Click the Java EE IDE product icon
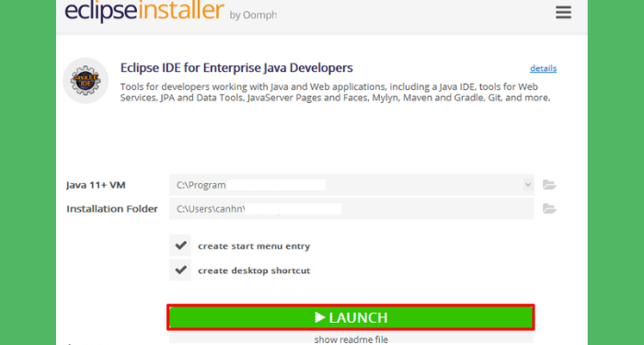Image resolution: width=644 pixels, height=345 pixels. pos(86,81)
